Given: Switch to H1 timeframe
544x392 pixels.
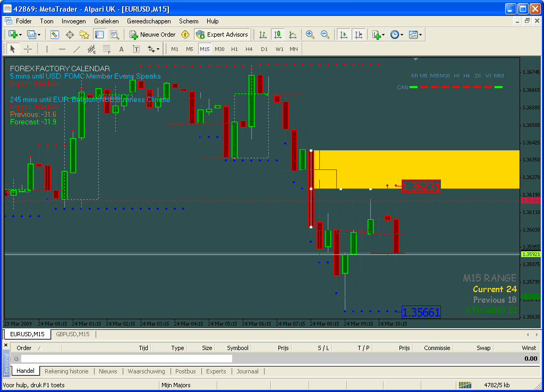Looking at the screenshot, I should coord(234,49).
